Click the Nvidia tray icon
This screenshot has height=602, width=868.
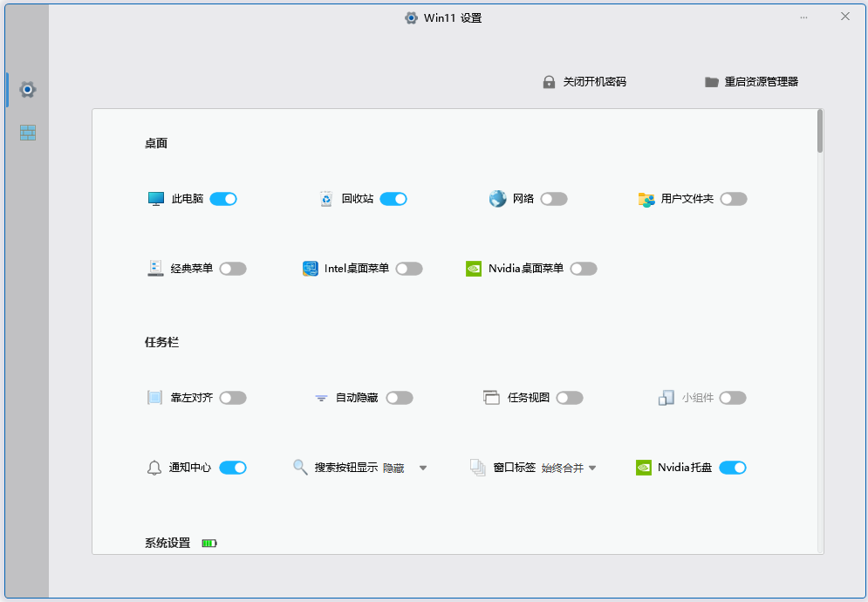[x=644, y=468]
